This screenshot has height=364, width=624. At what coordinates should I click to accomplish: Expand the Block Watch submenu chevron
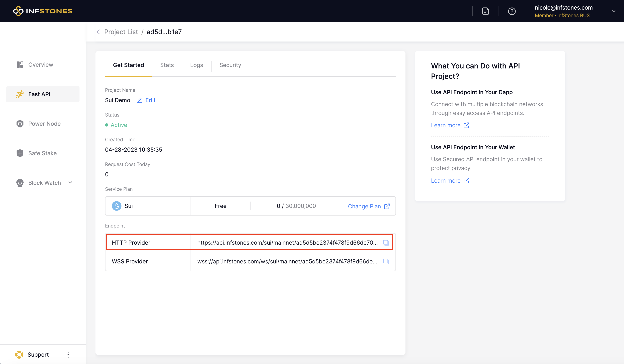point(70,183)
